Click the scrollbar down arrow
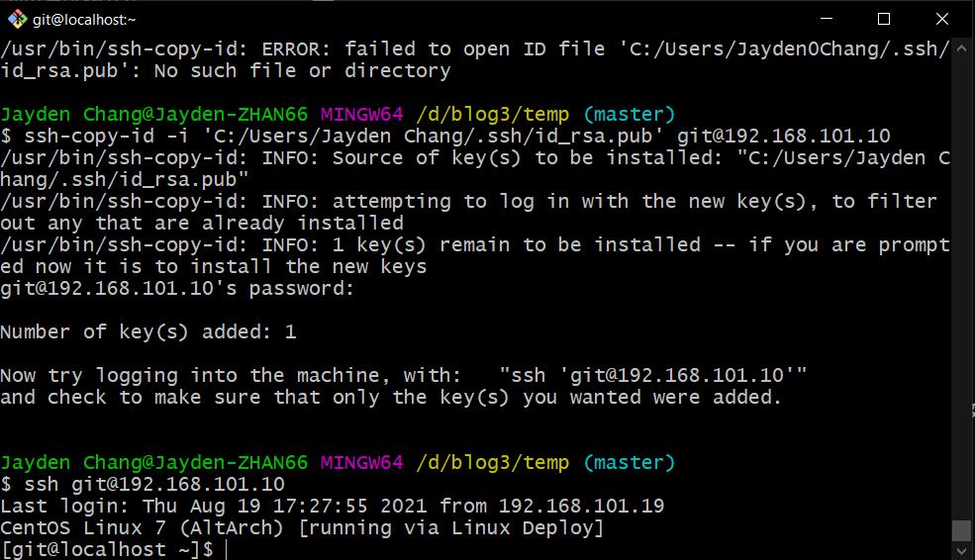 961,551
